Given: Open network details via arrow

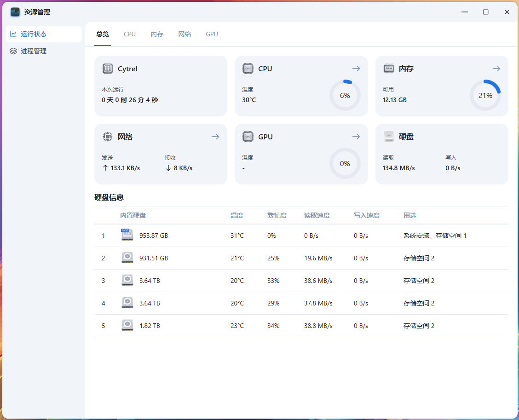Looking at the screenshot, I should pos(215,137).
